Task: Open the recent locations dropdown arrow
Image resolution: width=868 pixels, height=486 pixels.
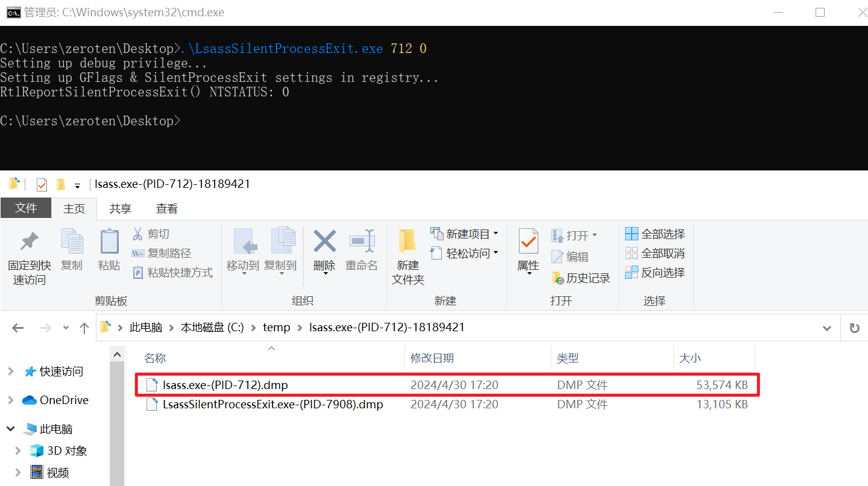Action: (x=66, y=328)
